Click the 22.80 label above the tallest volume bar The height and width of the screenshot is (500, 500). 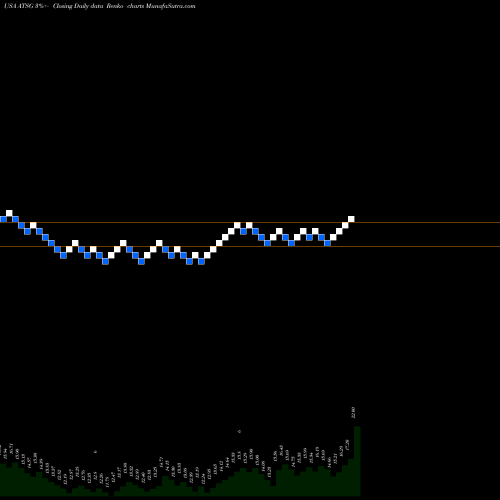coord(354,413)
